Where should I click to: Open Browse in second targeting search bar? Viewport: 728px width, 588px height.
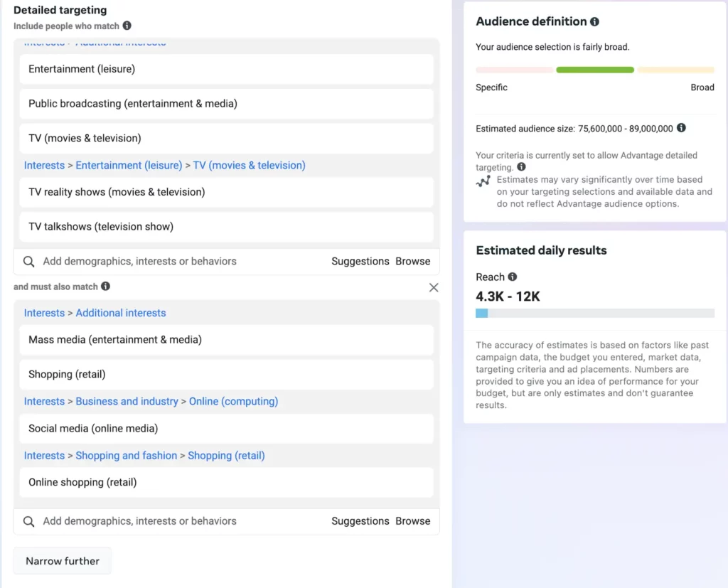[413, 521]
